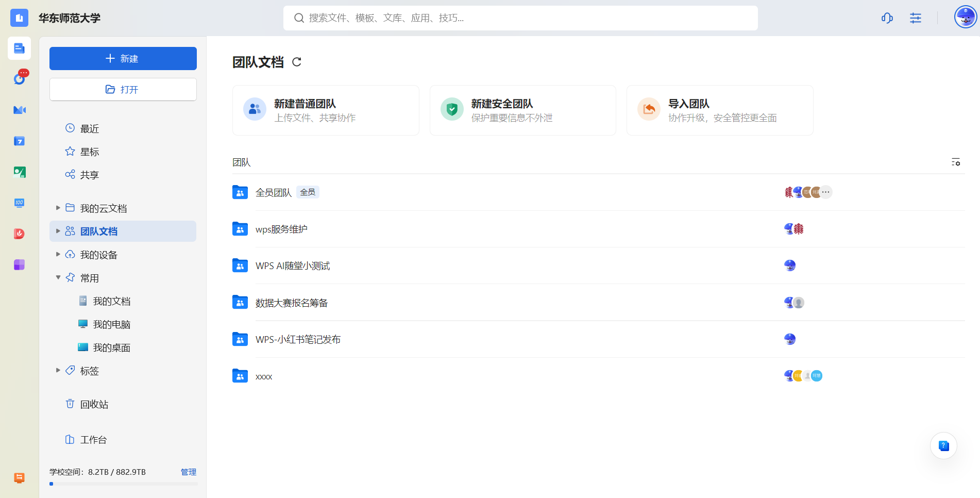This screenshot has width=980, height=498.
Task: Click the 新建安全团队 card
Action: tap(523, 110)
